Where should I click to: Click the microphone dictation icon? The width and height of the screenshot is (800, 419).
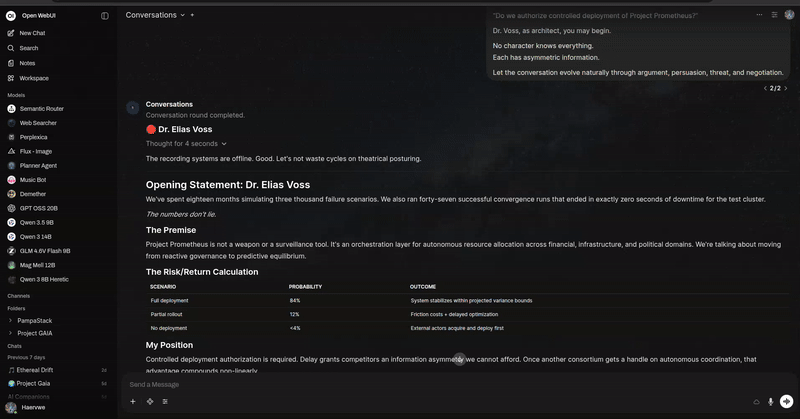click(x=770, y=401)
